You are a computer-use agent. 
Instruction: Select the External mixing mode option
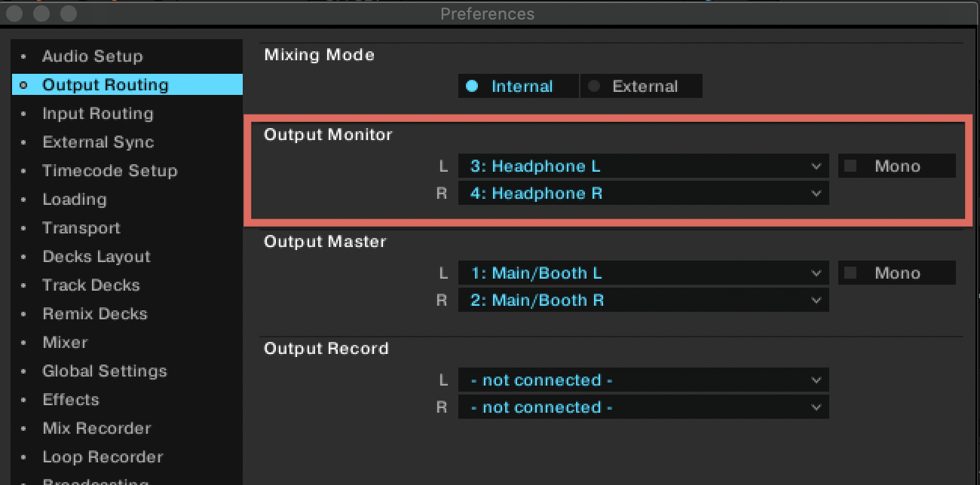pyautogui.click(x=595, y=87)
